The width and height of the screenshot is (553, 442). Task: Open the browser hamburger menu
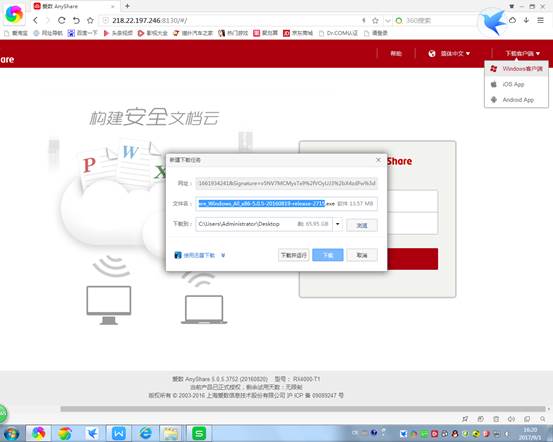click(x=540, y=20)
